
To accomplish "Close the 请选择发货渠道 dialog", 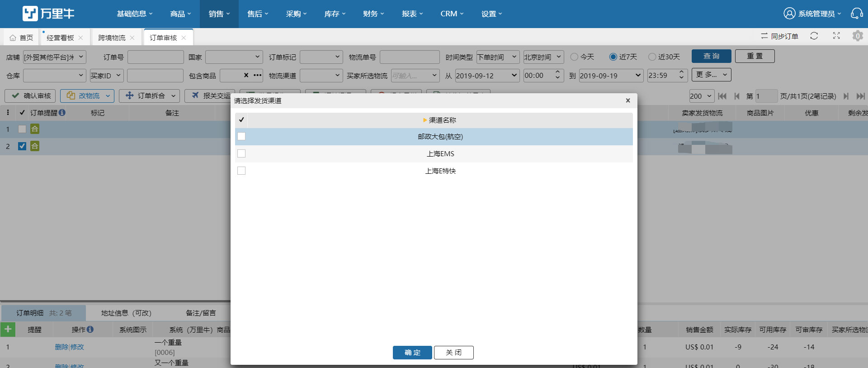I will point(628,100).
